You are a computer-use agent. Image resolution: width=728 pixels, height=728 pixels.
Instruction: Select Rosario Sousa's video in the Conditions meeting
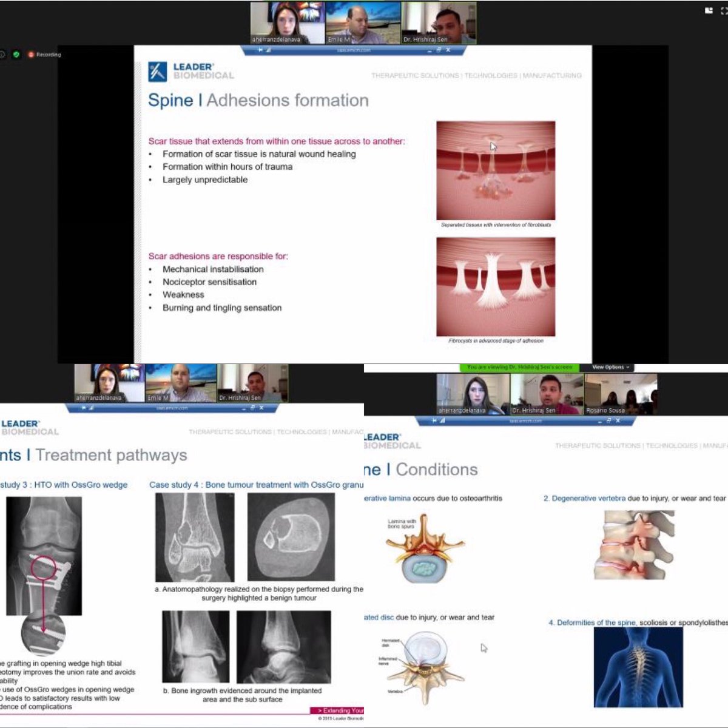(621, 394)
